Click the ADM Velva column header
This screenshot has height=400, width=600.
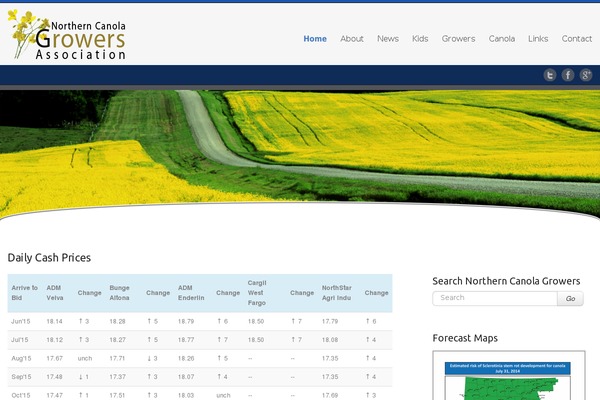pyautogui.click(x=55, y=293)
